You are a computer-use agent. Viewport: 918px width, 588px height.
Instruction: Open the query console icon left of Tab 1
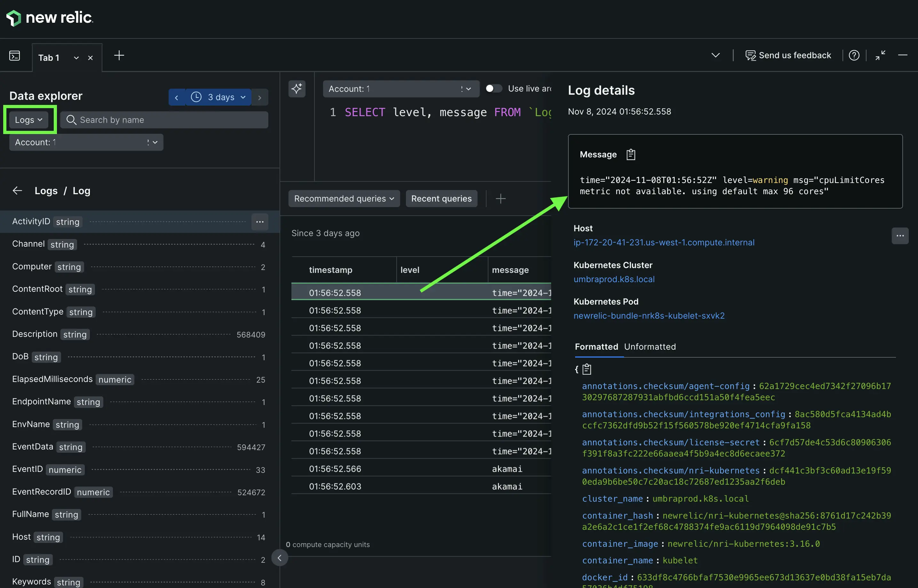point(14,56)
